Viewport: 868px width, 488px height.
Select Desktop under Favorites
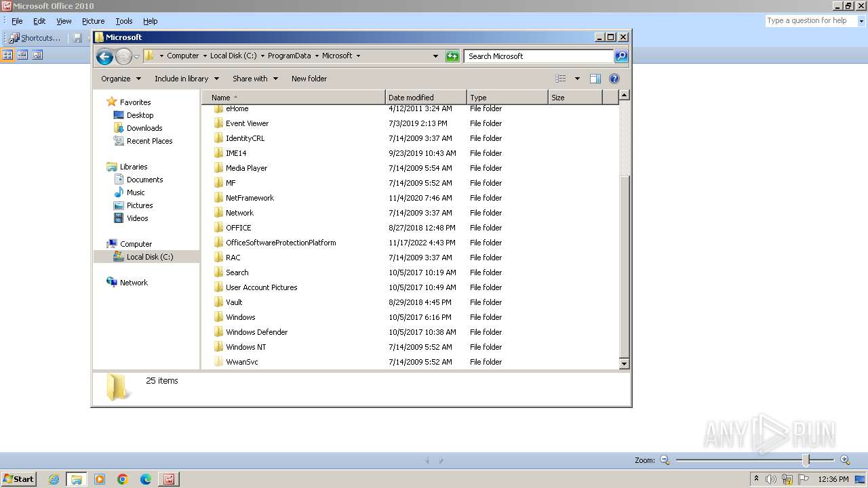click(140, 115)
